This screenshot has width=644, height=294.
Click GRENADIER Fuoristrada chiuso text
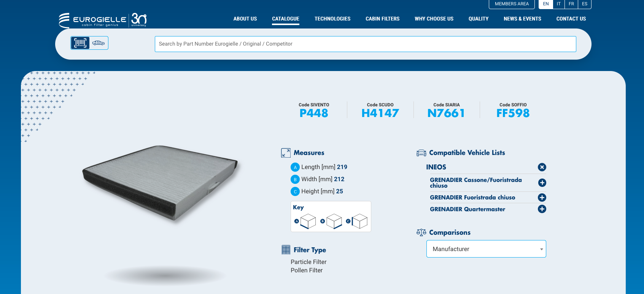point(472,198)
